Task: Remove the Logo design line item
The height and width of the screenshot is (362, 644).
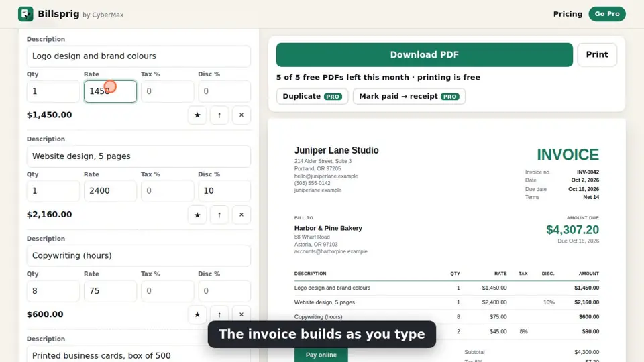Action: click(x=241, y=115)
